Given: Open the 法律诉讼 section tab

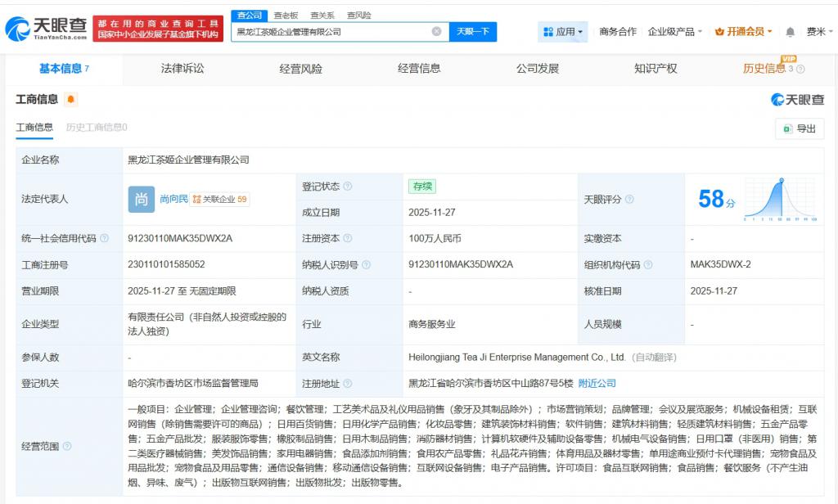Looking at the screenshot, I should [182, 70].
